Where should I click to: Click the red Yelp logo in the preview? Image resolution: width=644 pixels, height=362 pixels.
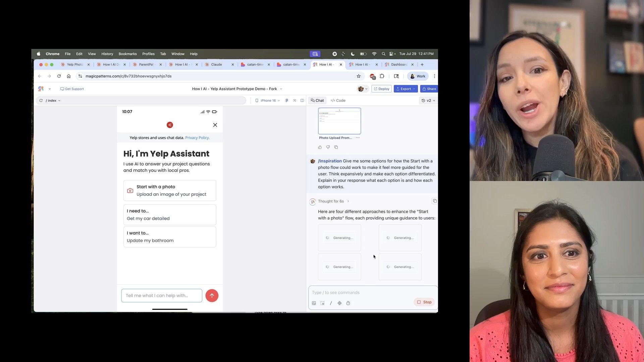[x=170, y=125]
